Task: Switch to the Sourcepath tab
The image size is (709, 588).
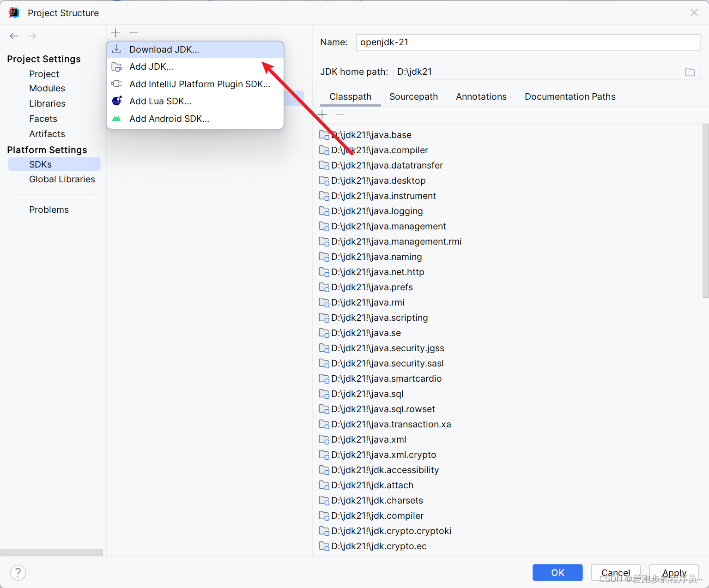Action: pyautogui.click(x=413, y=96)
